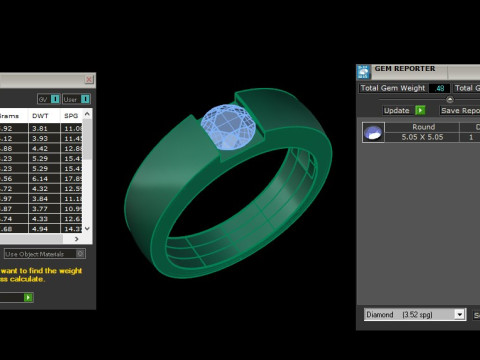The image size is (480, 360).
Task: Click the Total Gem Weight label
Action: pyautogui.click(x=393, y=88)
